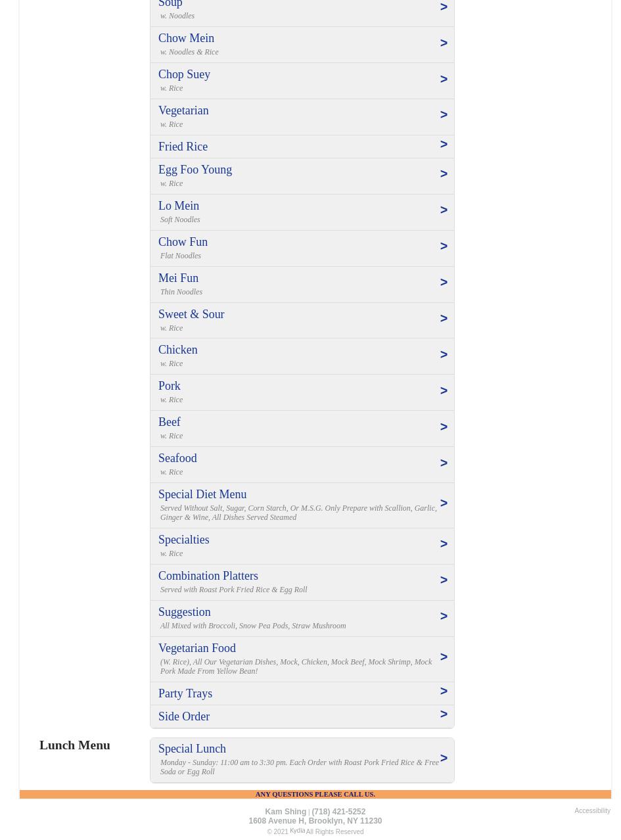Image resolution: width=621 pixels, height=840 pixels.
Task: Open the Accessibility link in footer
Action: pyautogui.click(x=592, y=811)
